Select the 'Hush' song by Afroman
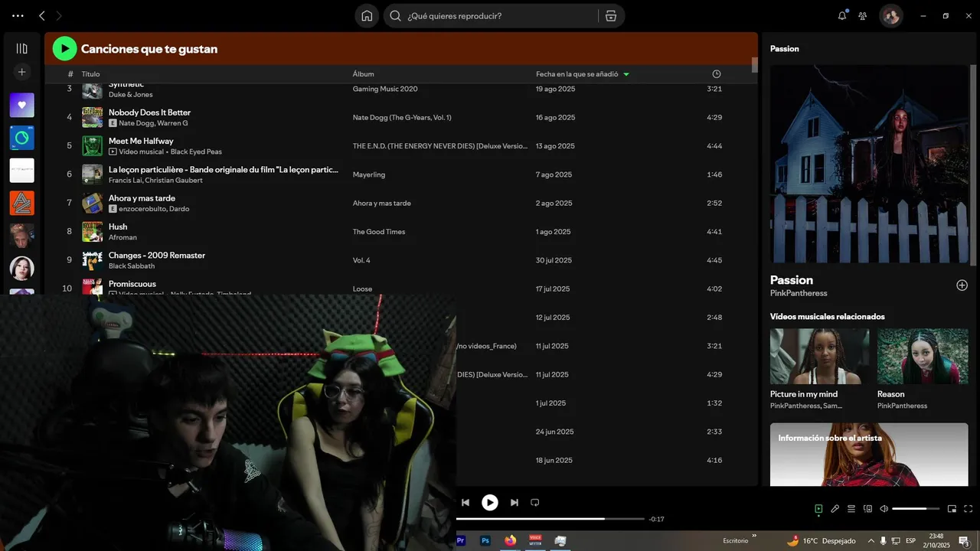Image resolution: width=980 pixels, height=551 pixels. (x=118, y=227)
